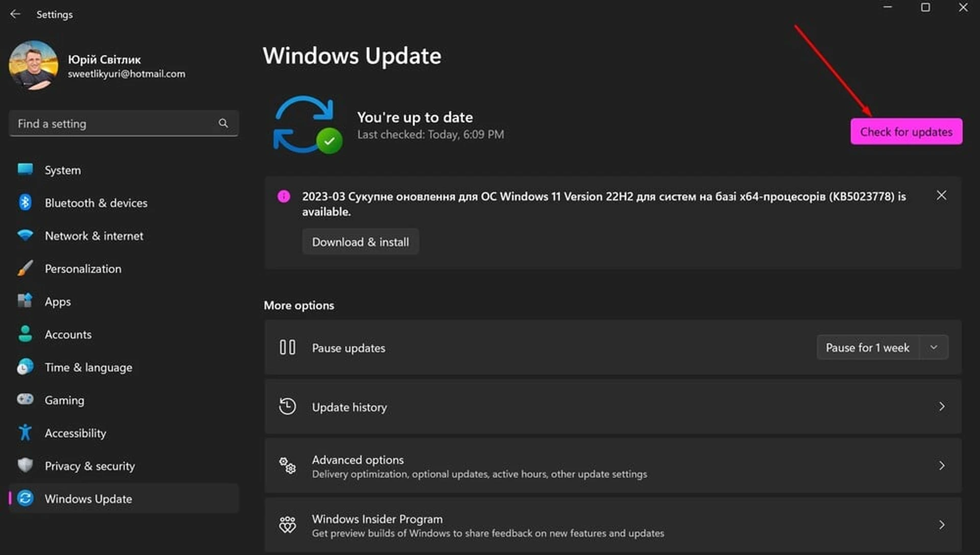Click the Gaming controller icon
The image size is (980, 555).
point(25,399)
